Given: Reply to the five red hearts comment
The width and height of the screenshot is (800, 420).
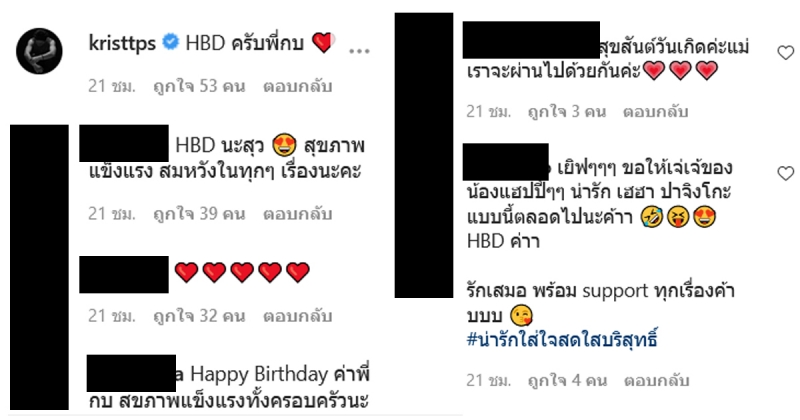Looking at the screenshot, I should (x=297, y=316).
